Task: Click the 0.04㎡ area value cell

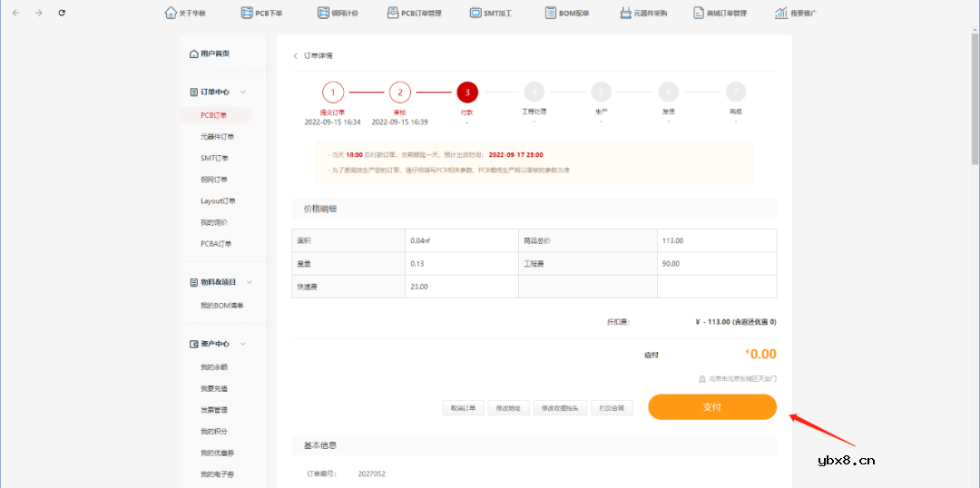Action: [462, 240]
